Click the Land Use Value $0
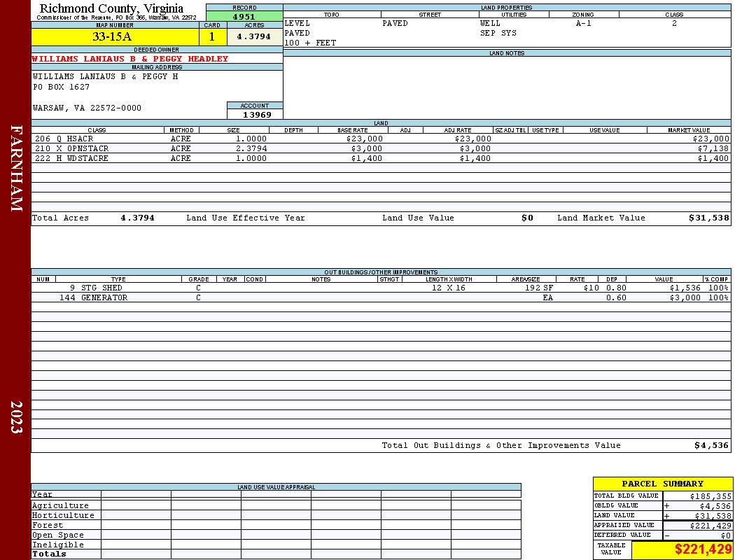The width and height of the screenshot is (735, 560). [x=527, y=218]
